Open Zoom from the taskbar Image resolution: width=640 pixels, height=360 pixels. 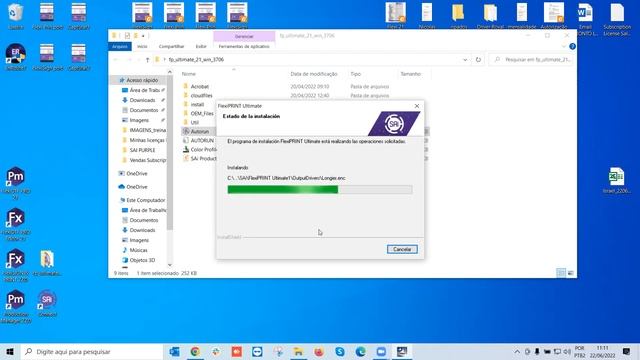(x=381, y=351)
